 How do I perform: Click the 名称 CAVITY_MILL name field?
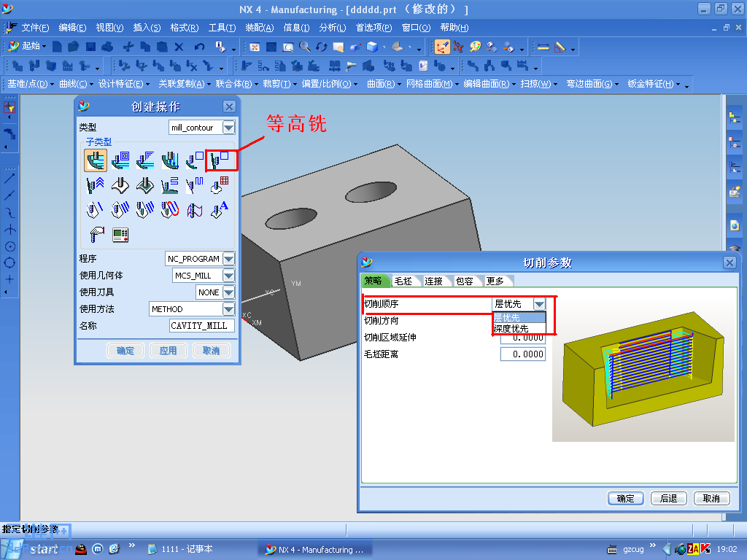coord(202,326)
